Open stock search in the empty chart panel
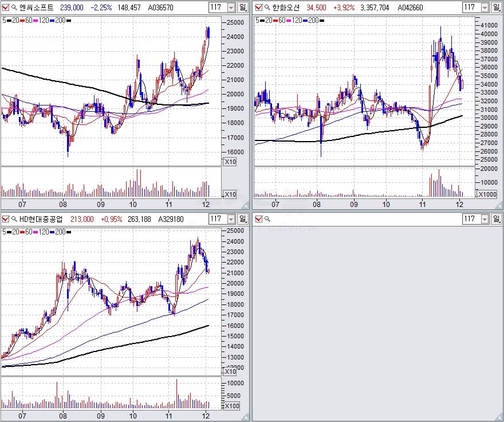This screenshot has height=422, width=504. tap(267, 219)
